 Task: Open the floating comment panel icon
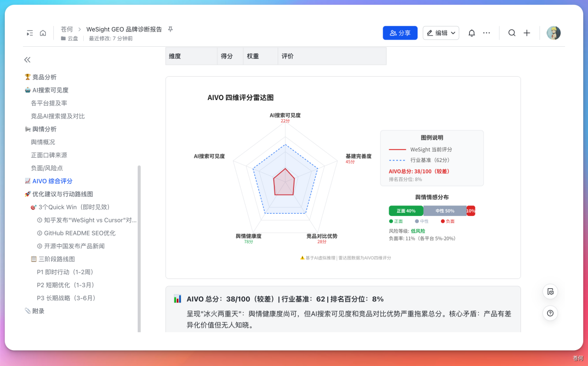(x=550, y=292)
